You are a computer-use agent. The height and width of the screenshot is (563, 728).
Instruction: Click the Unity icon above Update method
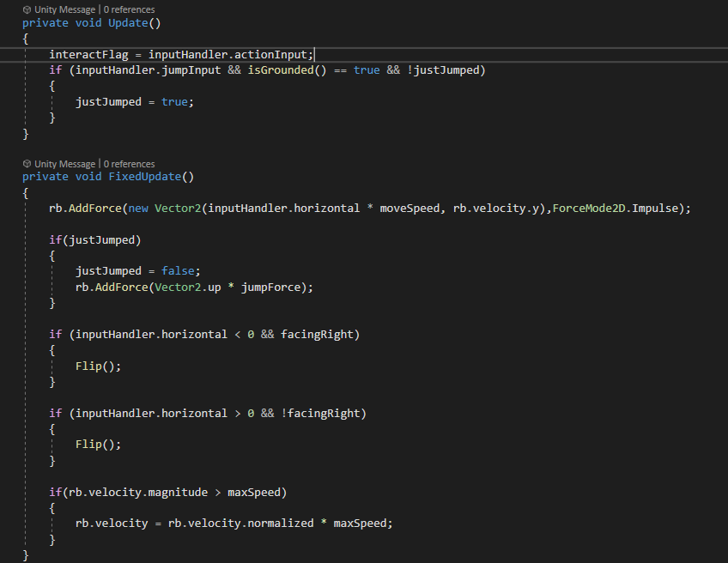tap(26, 9)
